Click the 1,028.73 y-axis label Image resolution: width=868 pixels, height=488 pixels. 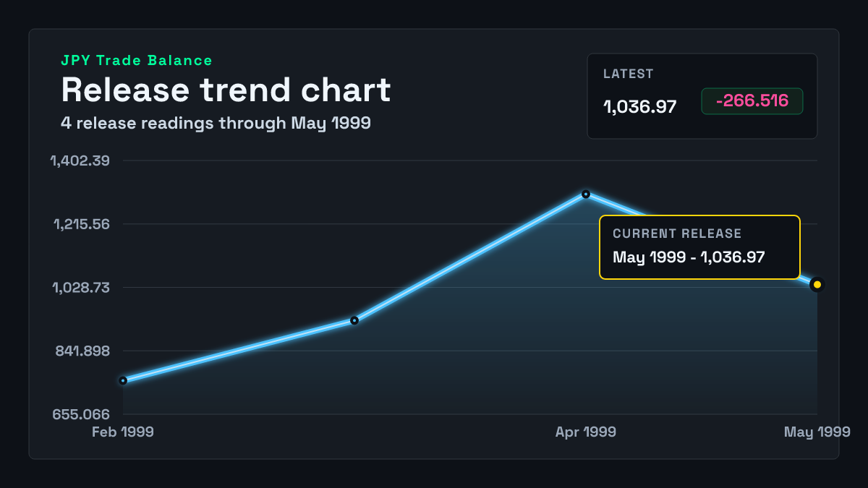80,288
